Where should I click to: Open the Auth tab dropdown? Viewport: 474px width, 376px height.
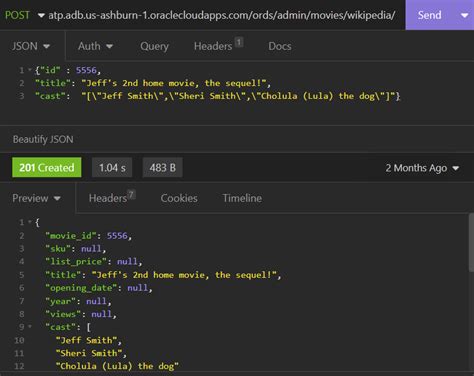coord(95,46)
